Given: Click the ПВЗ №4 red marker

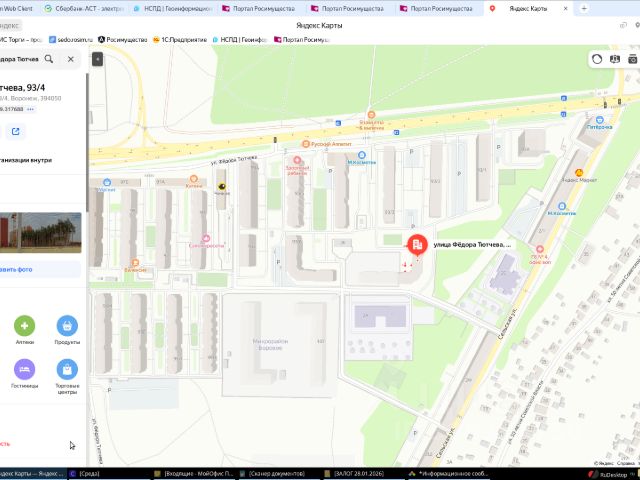Looking at the screenshot, I should [x=540, y=249].
